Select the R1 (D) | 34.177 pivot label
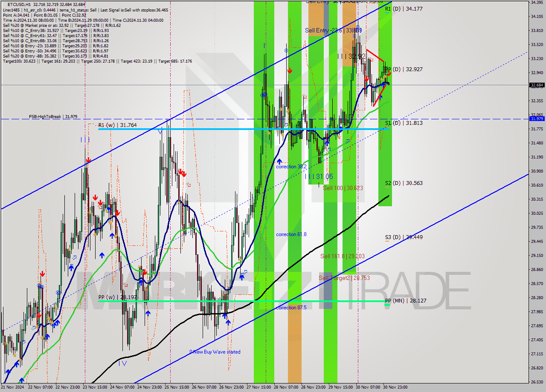 (x=404, y=9)
